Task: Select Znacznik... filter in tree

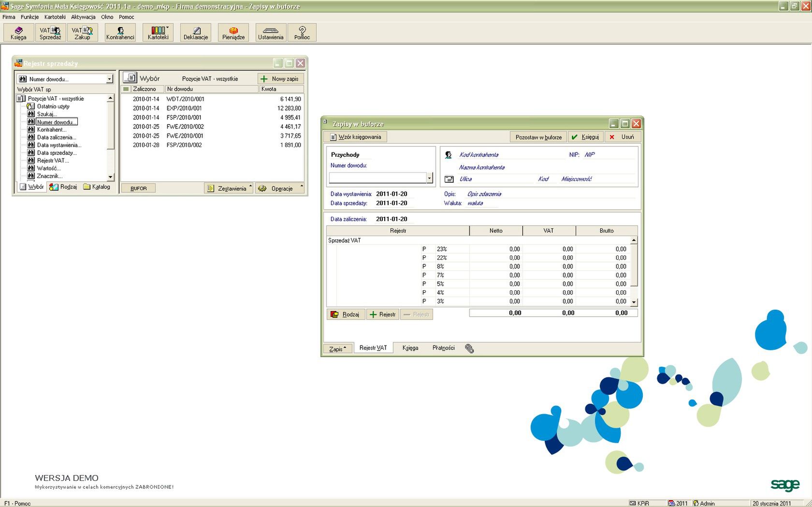Action: (x=50, y=176)
